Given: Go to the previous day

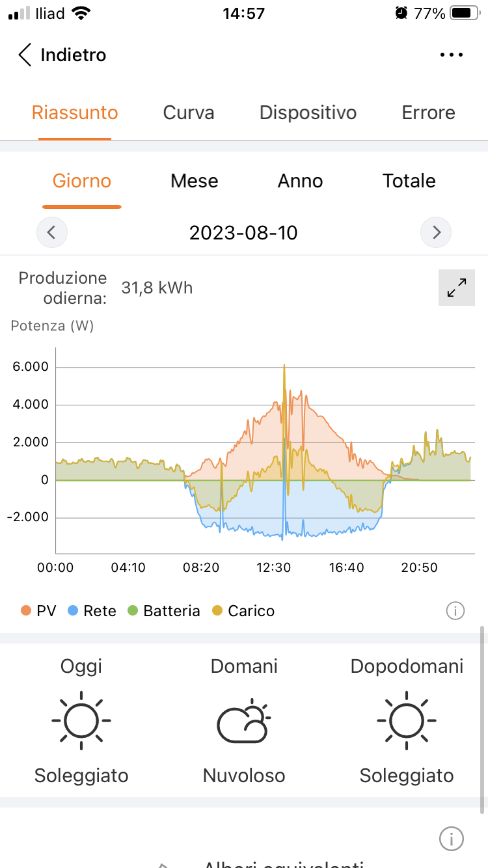Looking at the screenshot, I should click(52, 232).
